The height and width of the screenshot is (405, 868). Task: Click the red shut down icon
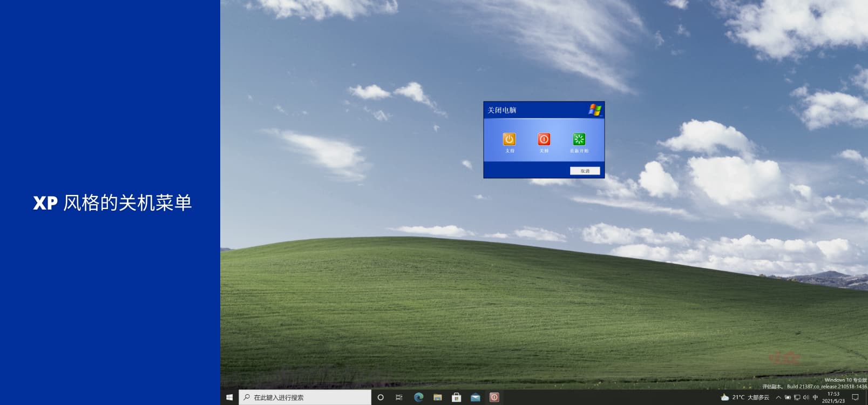click(544, 139)
